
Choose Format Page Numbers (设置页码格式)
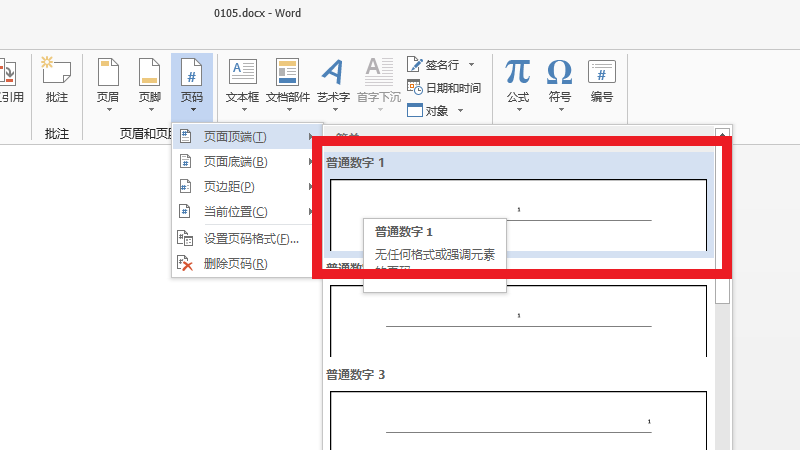250,239
